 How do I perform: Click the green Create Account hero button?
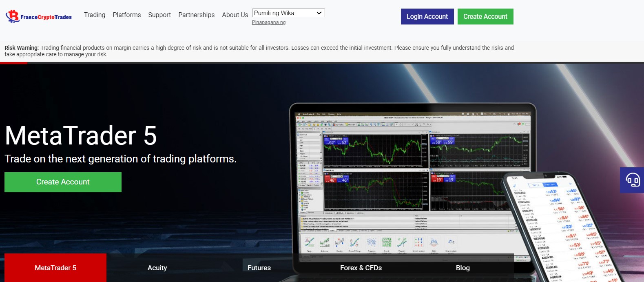[63, 182]
